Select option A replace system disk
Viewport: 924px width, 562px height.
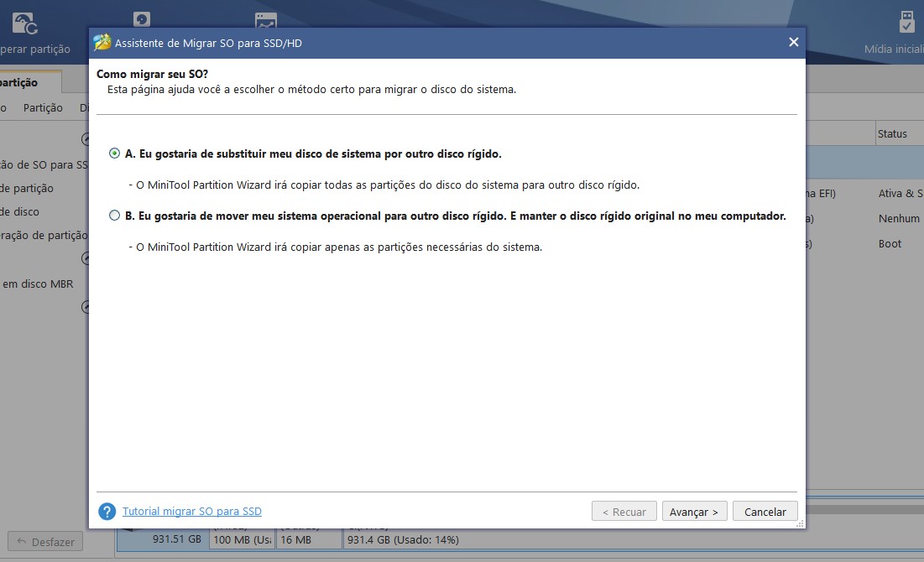pos(114,154)
